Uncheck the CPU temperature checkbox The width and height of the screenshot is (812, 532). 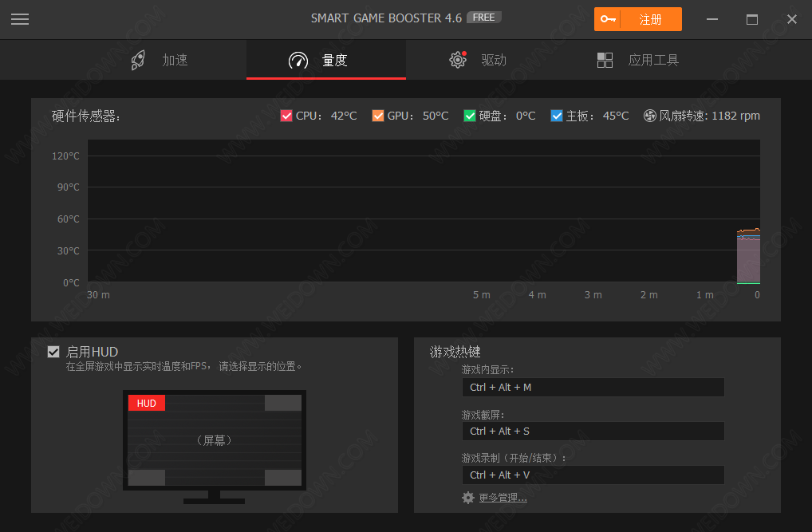286,116
